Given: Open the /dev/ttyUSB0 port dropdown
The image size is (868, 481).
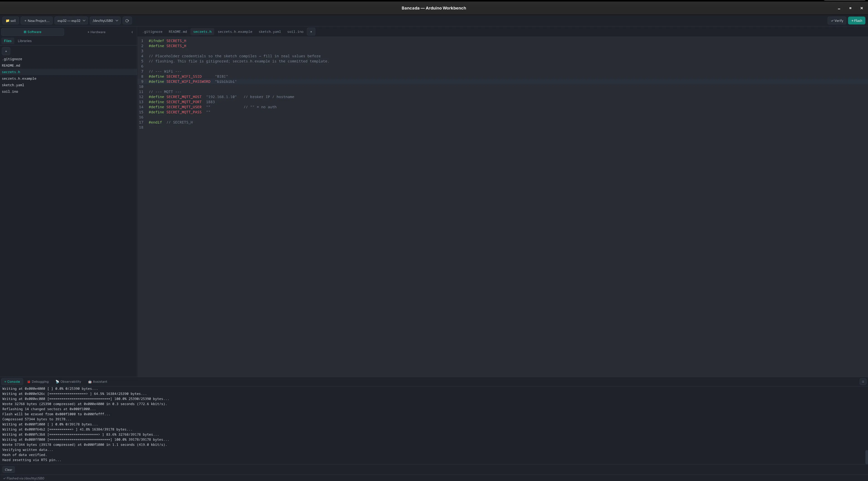Looking at the screenshot, I should 105,21.
